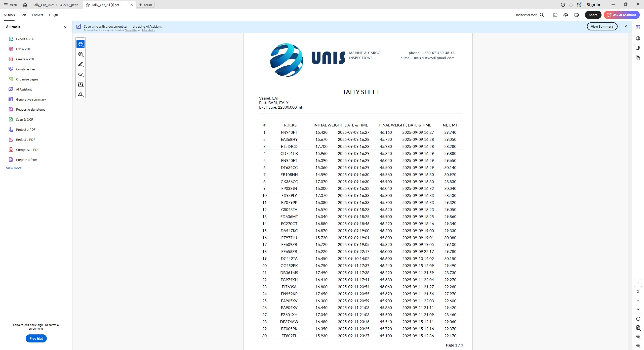Rotate the page view clockwise
Viewport: 644px width, 350px height.
638,319
